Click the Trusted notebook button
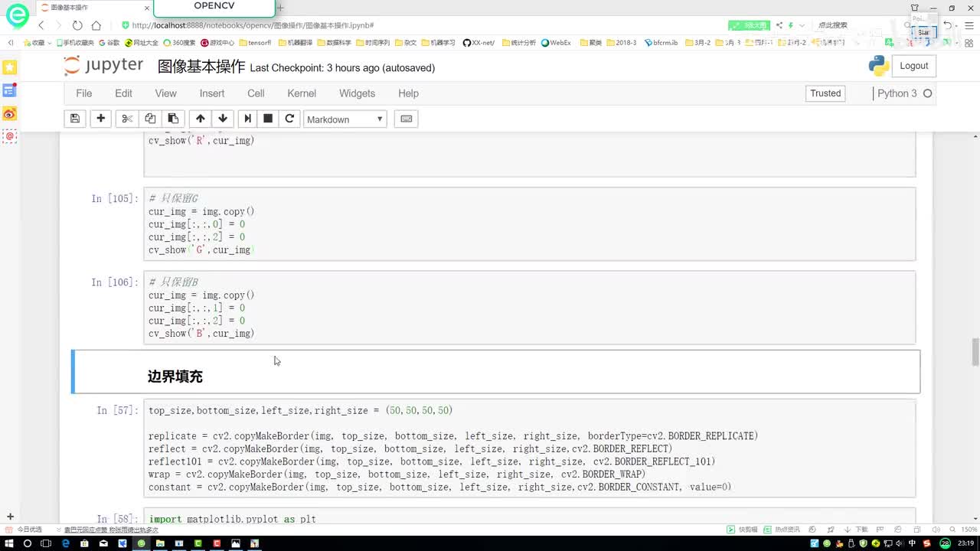 coord(825,93)
